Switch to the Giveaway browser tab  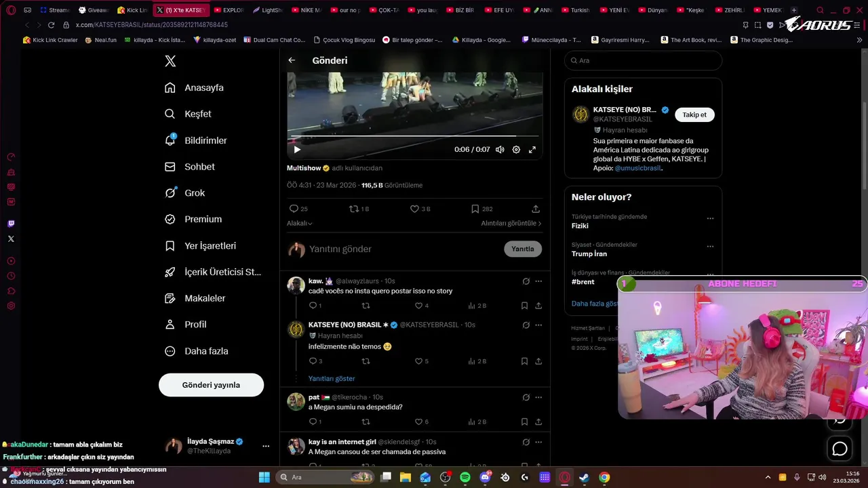(93, 10)
